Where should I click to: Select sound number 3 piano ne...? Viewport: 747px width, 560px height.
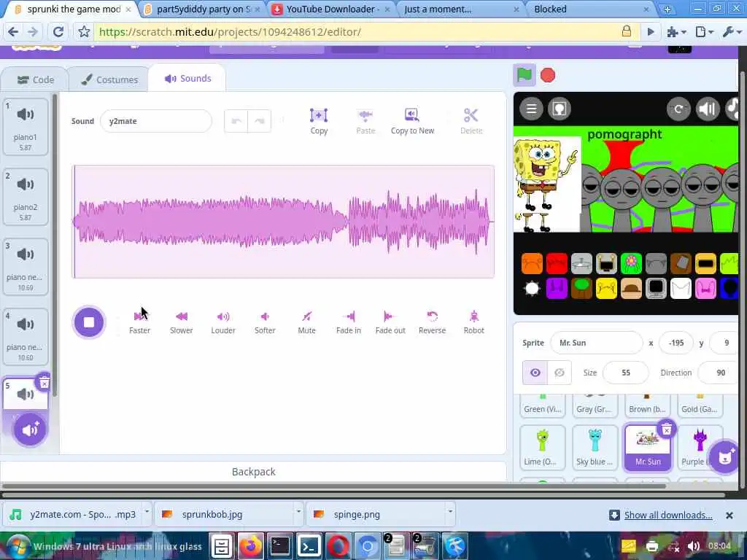26,267
